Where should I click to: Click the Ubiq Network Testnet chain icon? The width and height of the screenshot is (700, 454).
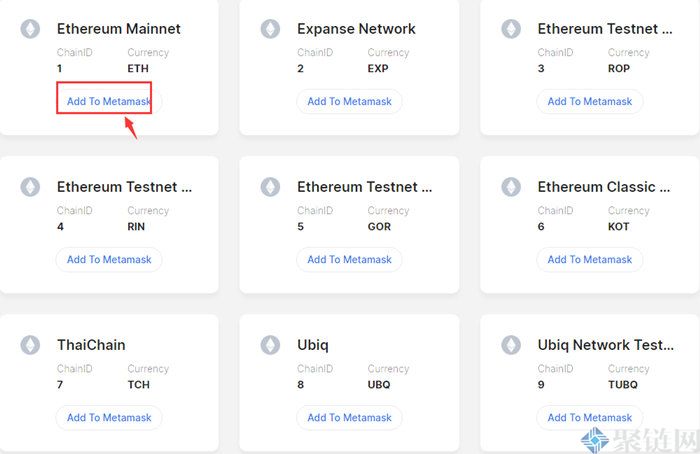[x=511, y=345]
